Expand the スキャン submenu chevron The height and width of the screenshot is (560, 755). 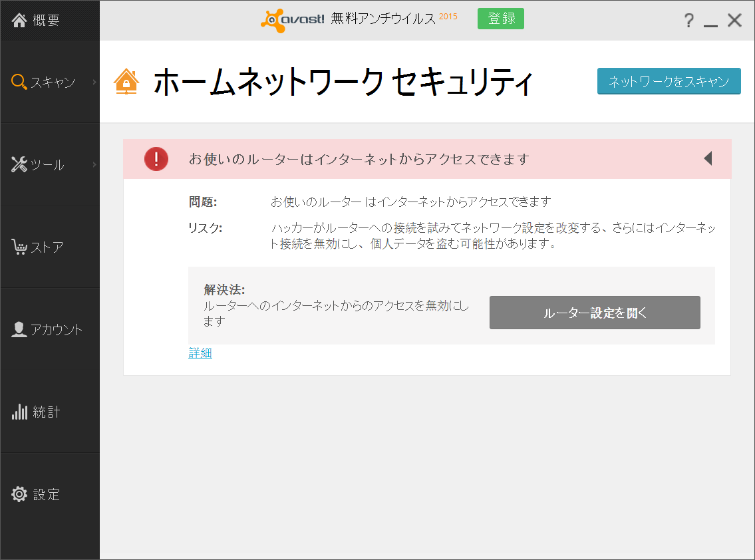[94, 82]
